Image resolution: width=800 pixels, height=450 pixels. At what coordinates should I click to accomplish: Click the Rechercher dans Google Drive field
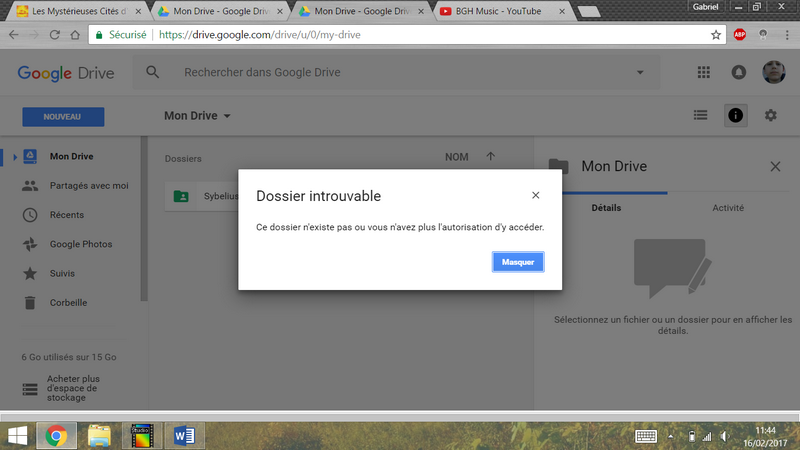point(400,73)
